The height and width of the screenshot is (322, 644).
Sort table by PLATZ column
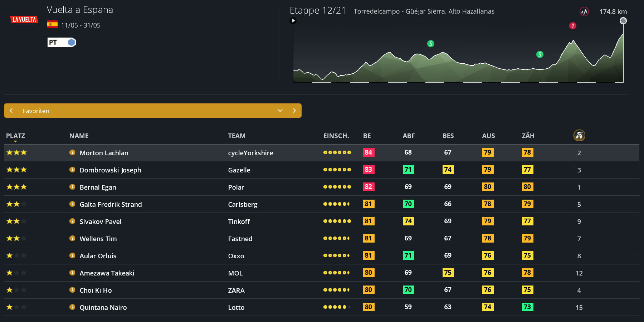pyautogui.click(x=15, y=136)
